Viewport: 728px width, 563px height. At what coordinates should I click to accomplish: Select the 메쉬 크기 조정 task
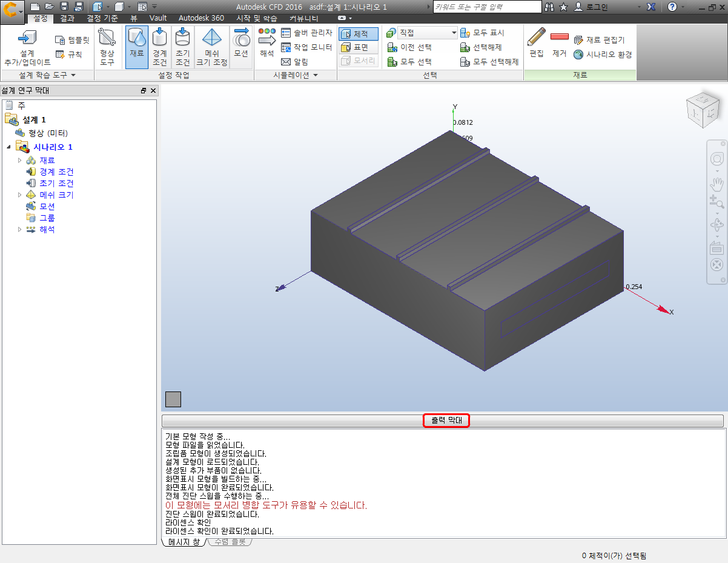pos(212,47)
